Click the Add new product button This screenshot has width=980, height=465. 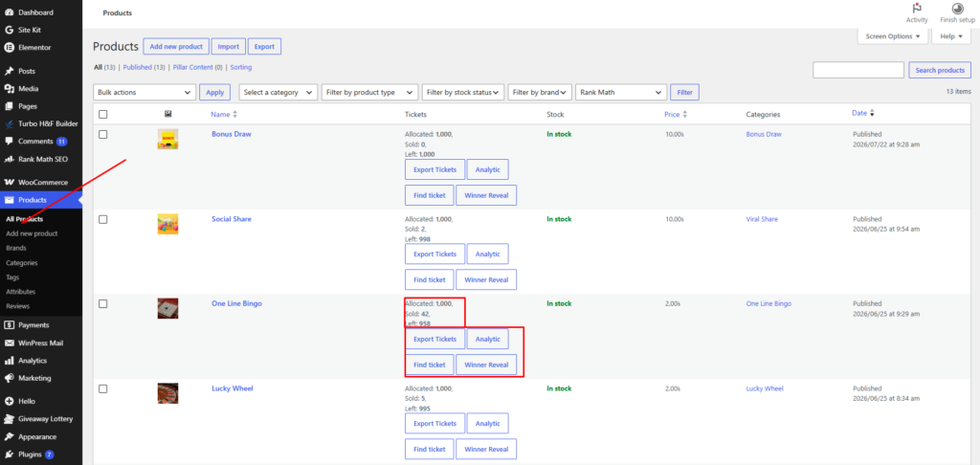point(176,46)
